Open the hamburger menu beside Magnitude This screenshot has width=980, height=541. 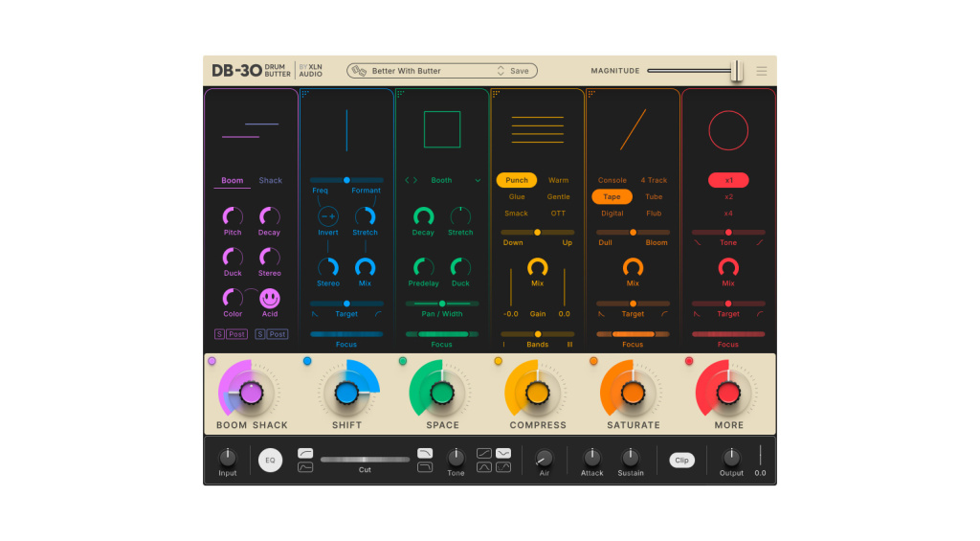coord(761,71)
